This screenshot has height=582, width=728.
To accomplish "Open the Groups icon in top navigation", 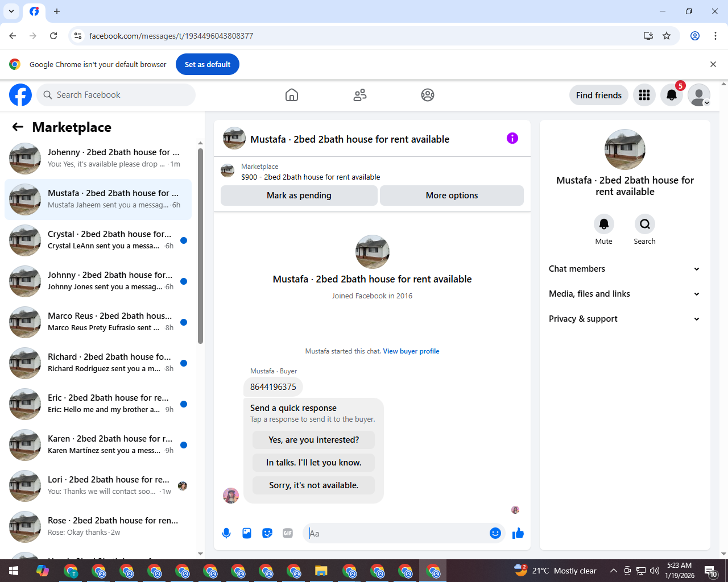I will tap(428, 95).
